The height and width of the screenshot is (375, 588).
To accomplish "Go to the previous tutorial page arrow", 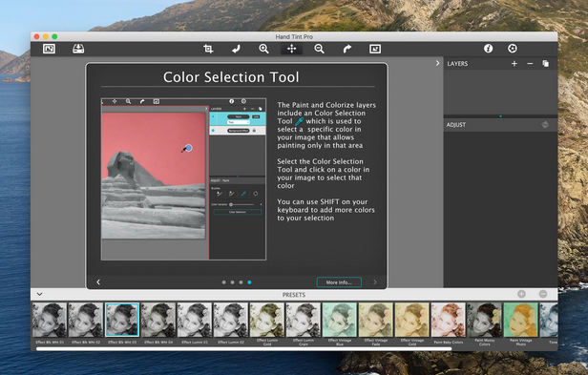I will click(x=98, y=282).
